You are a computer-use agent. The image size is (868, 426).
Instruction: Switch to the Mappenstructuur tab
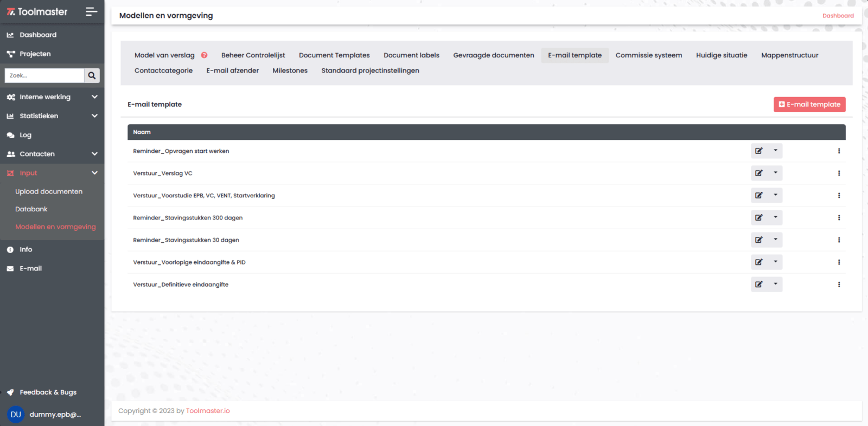point(790,55)
